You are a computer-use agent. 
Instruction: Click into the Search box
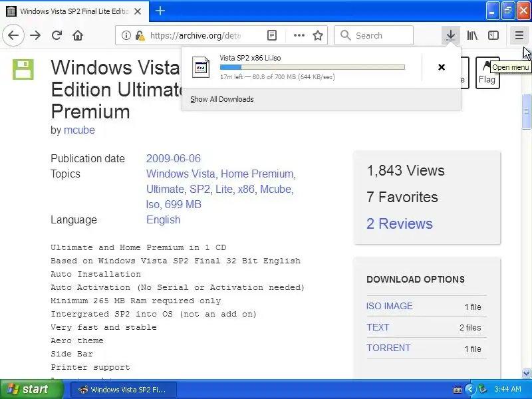[374, 35]
